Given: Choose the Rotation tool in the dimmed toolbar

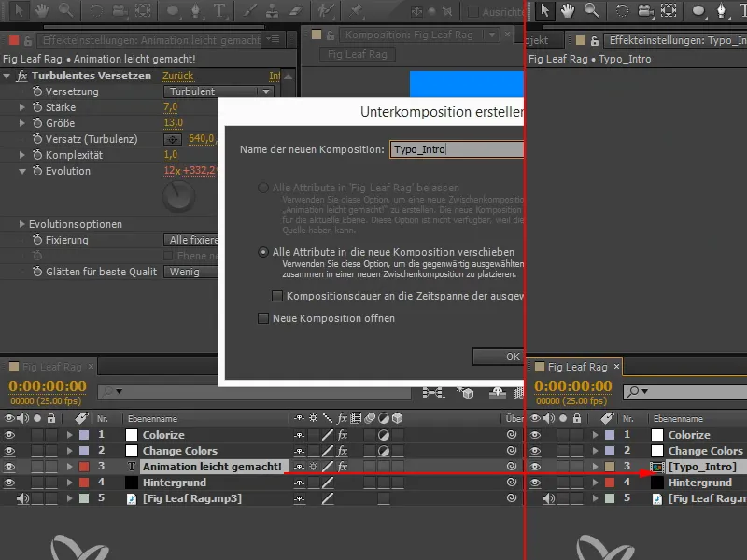Looking at the screenshot, I should 96,10.
